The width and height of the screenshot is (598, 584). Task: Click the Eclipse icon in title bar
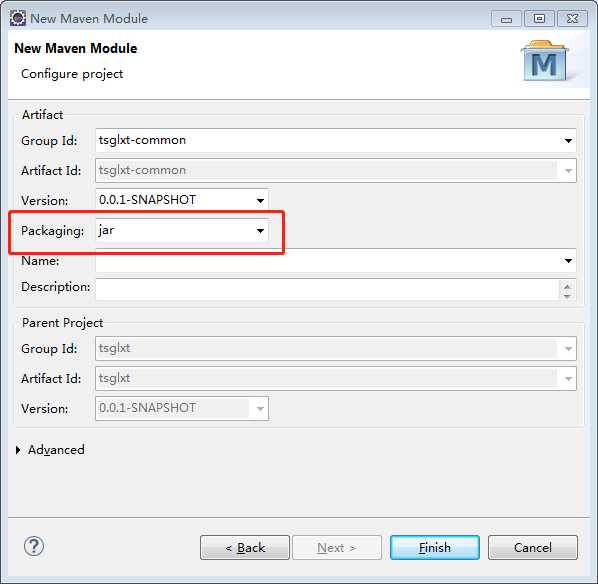18,18
